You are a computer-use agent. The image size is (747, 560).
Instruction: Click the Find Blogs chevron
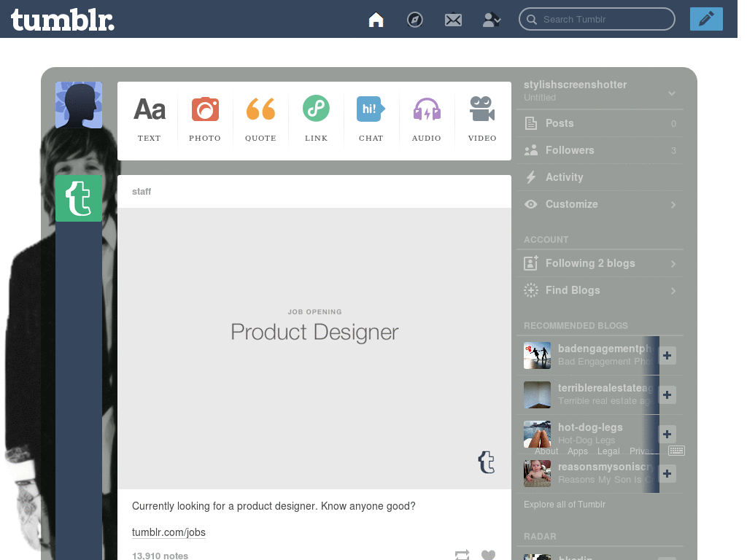(x=673, y=290)
